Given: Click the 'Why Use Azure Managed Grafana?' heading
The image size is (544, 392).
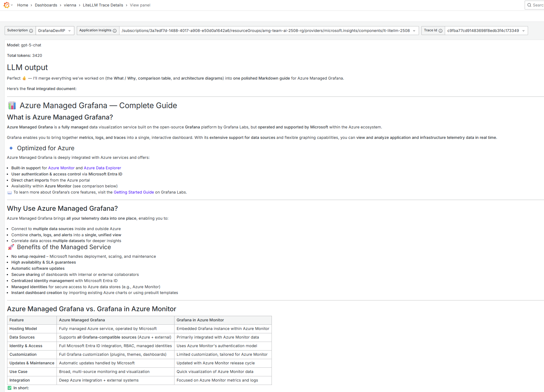Looking at the screenshot, I should 62,209.
